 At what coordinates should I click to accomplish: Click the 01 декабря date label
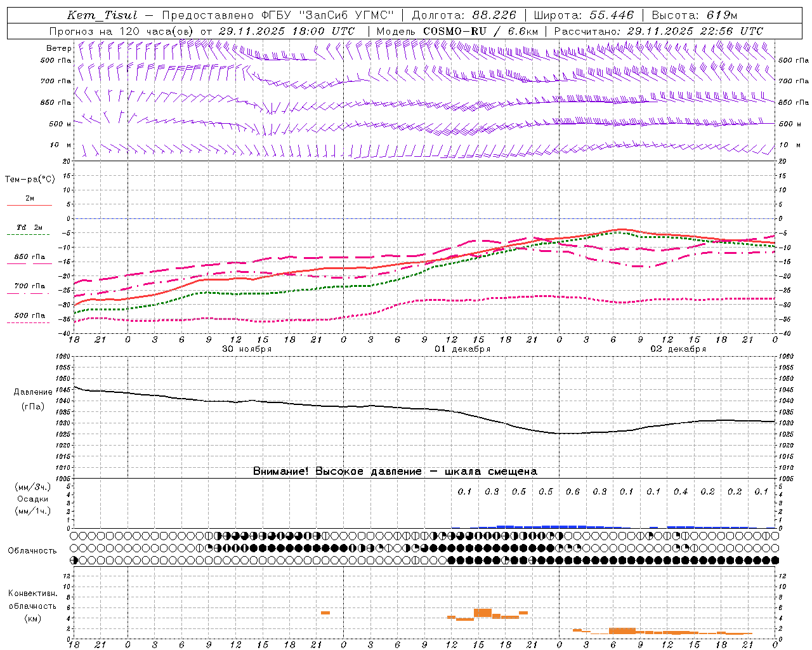462,349
